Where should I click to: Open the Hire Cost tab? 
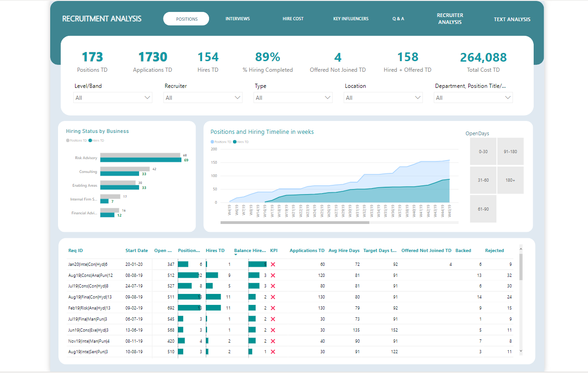[293, 19]
